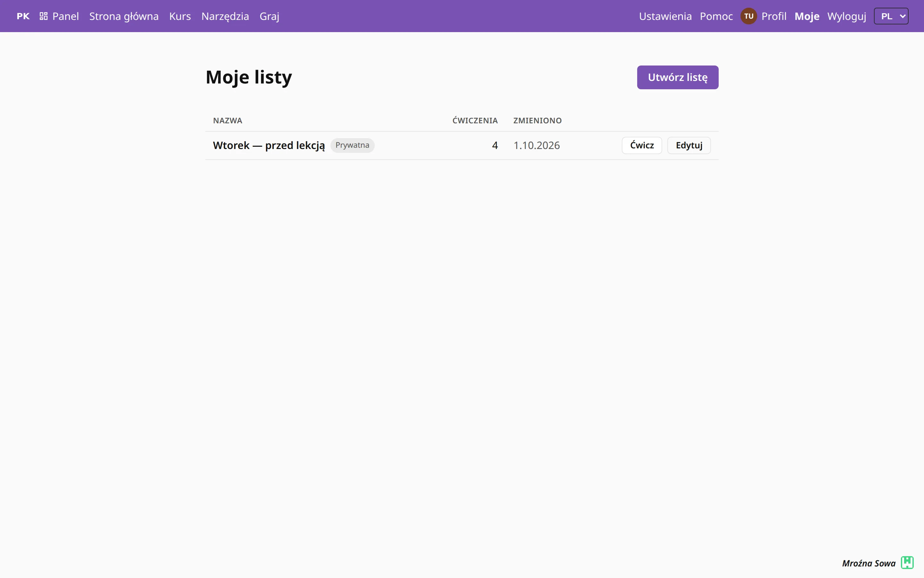The height and width of the screenshot is (578, 924).
Task: Open Ustawienia
Action: tap(665, 16)
